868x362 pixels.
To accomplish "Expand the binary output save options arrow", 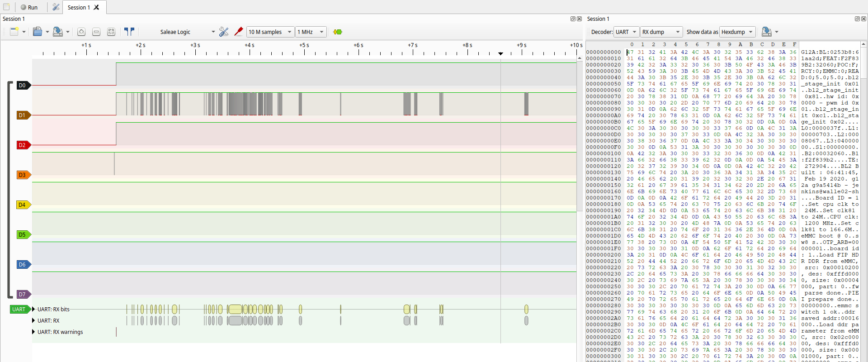I will pyautogui.click(x=777, y=32).
